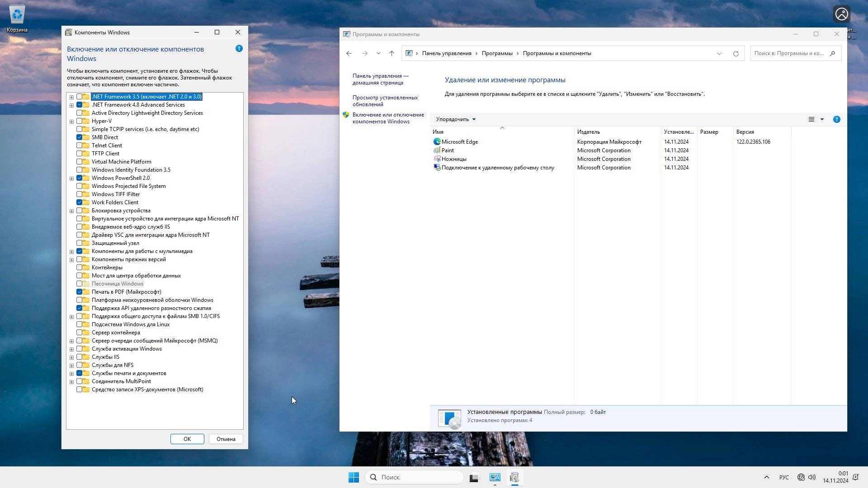Open the recent locations dropdown chevron
The image size is (868, 488).
378,53
